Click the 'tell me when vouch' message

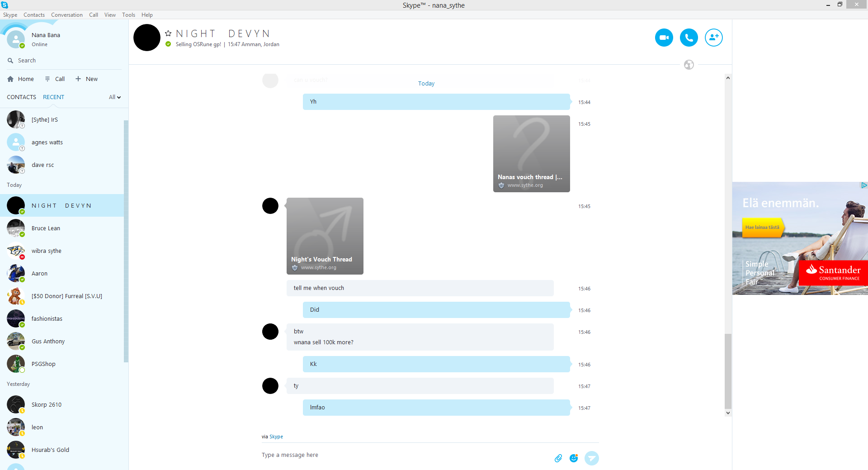coord(420,288)
